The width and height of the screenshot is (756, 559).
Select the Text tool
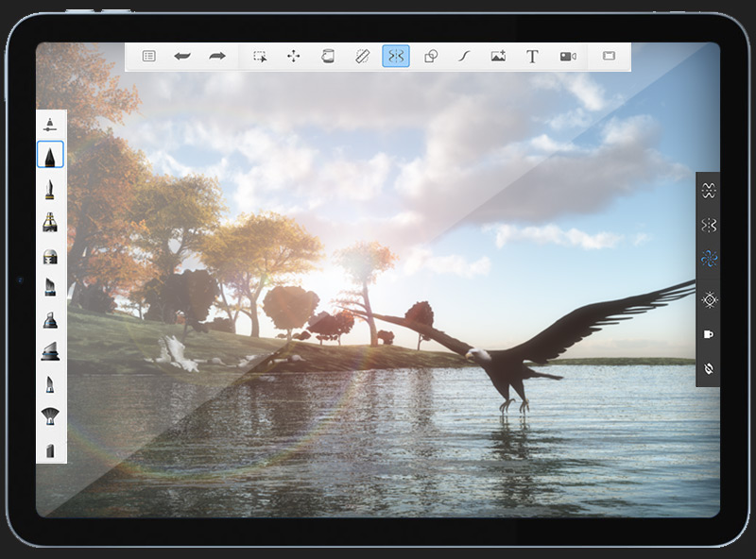(x=532, y=57)
